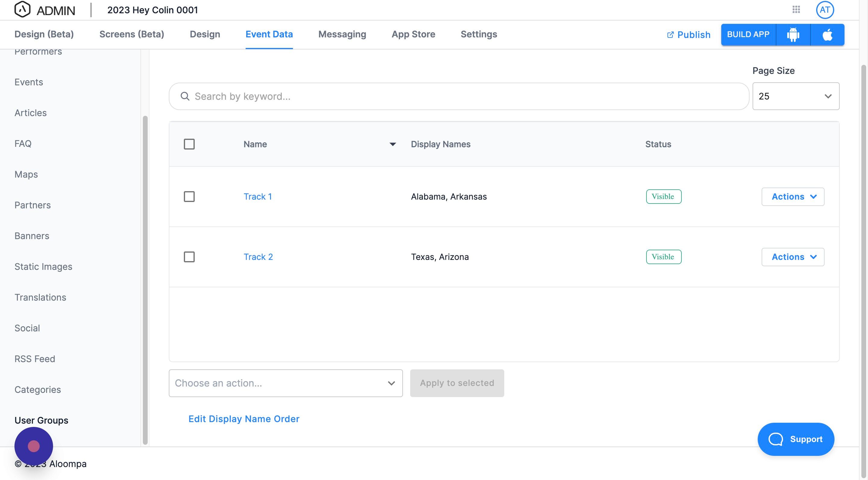
Task: Click the Edit Display Name Order link
Action: [244, 419]
